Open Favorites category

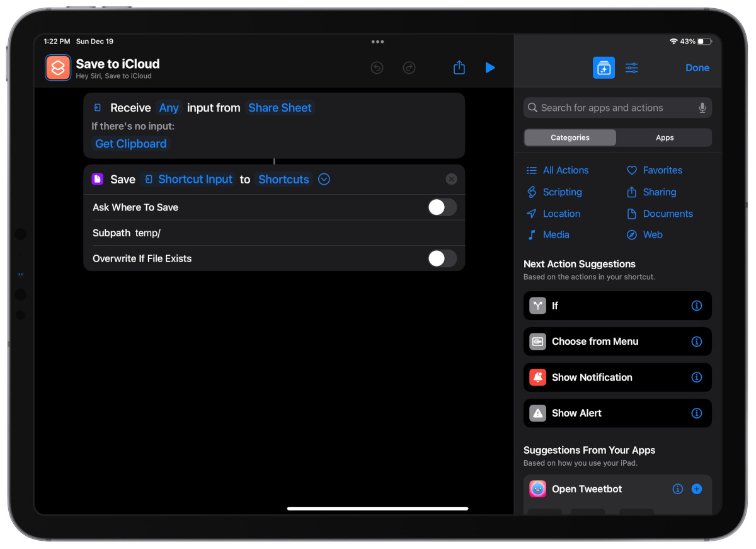[x=655, y=170]
